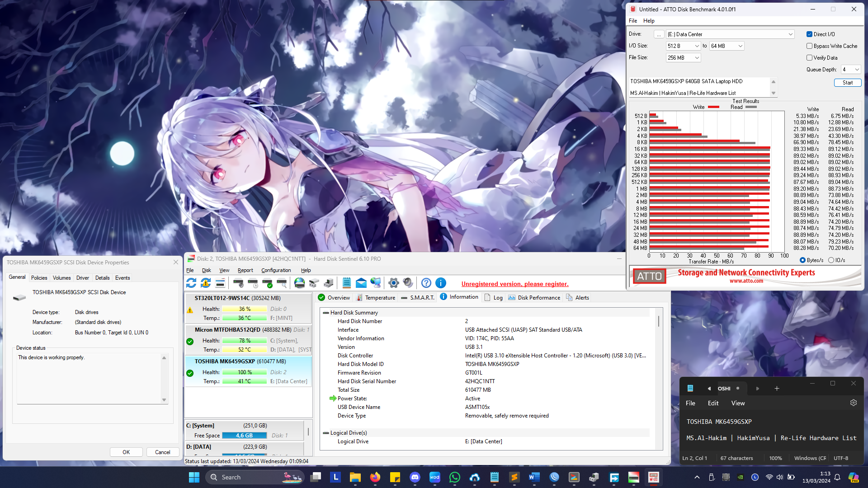Image resolution: width=868 pixels, height=488 pixels.
Task: Open the Report menu in Hard Disk Sentinel
Action: point(245,270)
